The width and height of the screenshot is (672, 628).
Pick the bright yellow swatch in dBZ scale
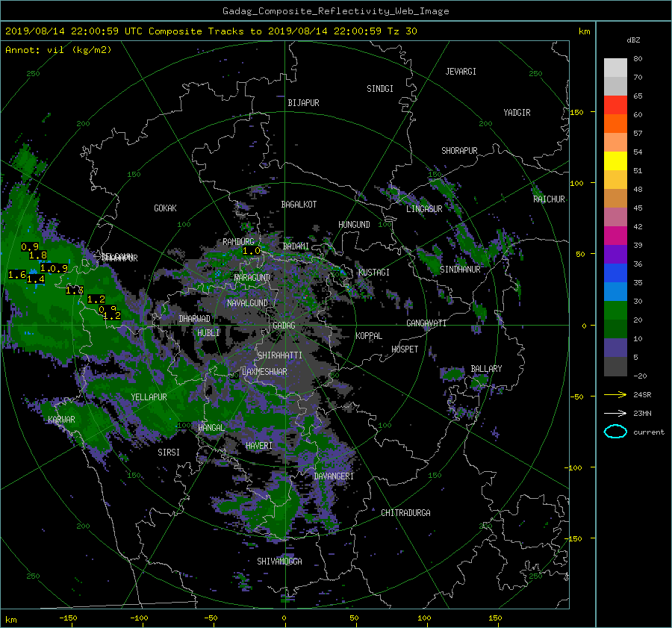615,161
